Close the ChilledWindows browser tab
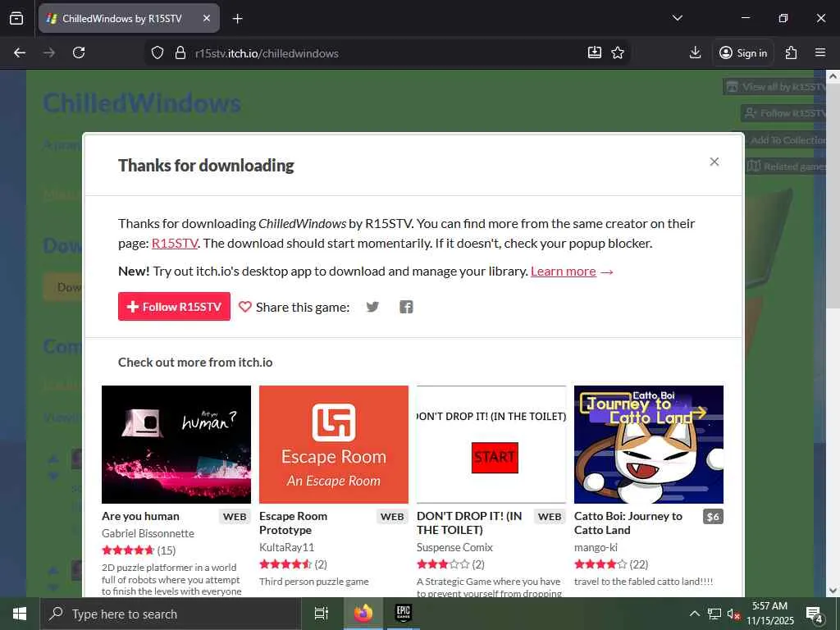Image resolution: width=840 pixels, height=630 pixels. point(207,18)
